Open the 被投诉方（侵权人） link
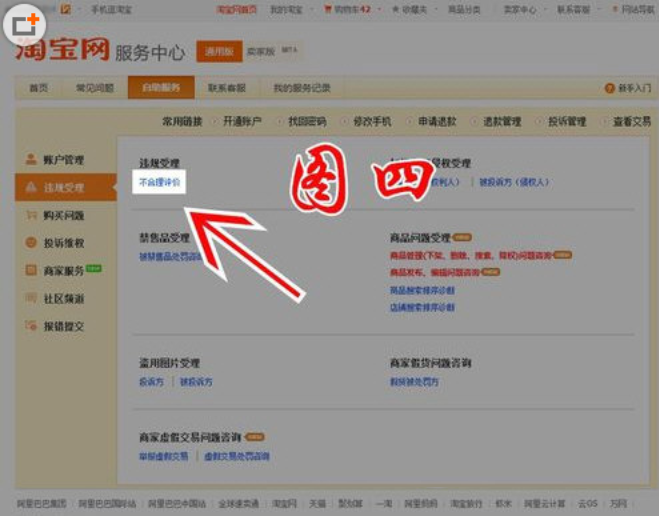 tap(514, 182)
